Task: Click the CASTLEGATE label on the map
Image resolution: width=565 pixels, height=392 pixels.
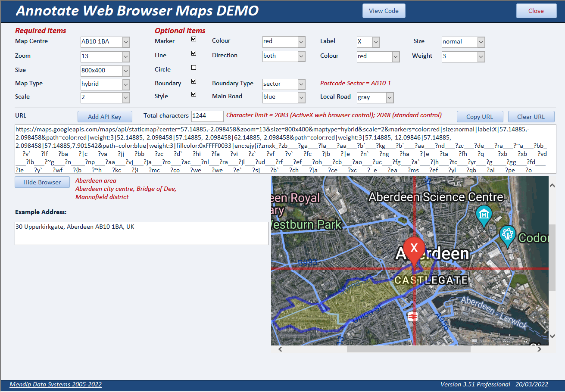Action: coord(431,280)
